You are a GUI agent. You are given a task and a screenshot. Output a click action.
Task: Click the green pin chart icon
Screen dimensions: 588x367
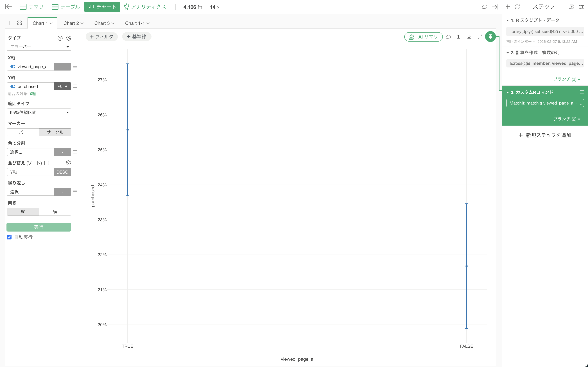490,37
